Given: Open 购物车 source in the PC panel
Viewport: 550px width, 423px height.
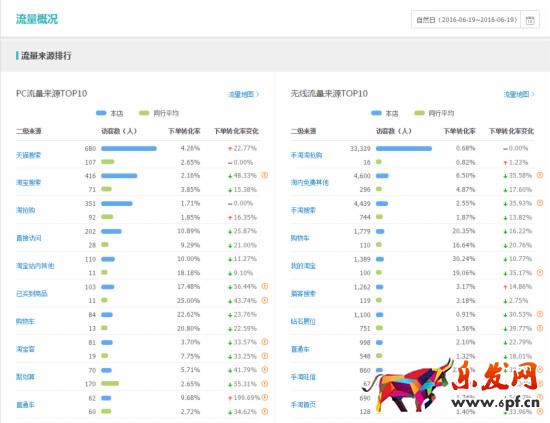Looking at the screenshot, I should click(25, 321).
